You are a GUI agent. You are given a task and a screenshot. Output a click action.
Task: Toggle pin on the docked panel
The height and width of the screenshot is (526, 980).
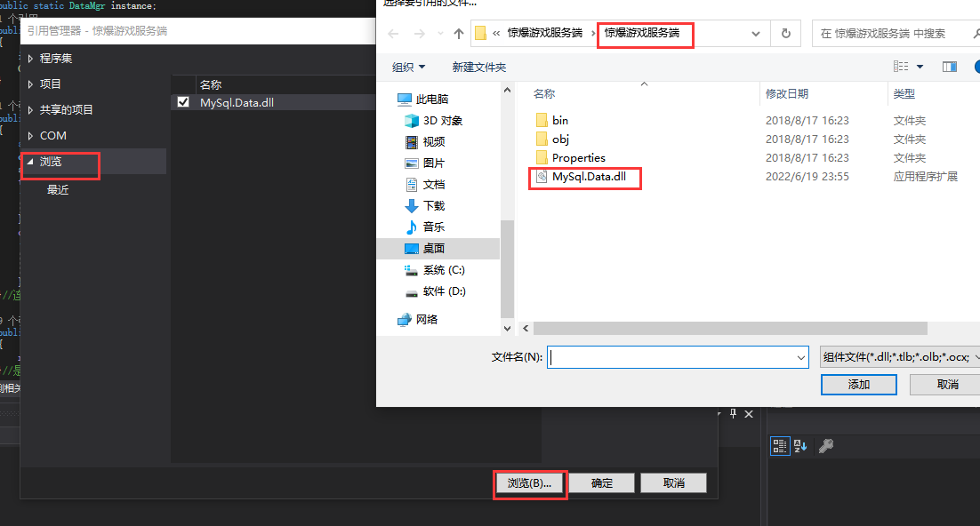[733, 413]
